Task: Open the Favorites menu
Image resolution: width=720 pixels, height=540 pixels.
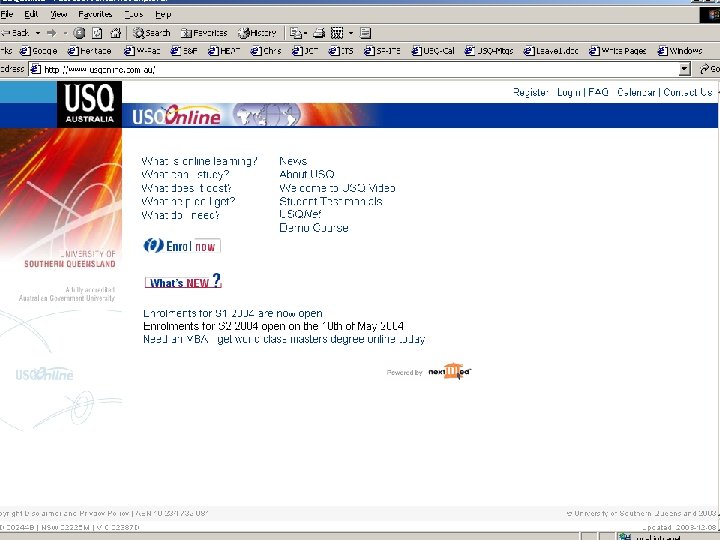Action: [95, 14]
